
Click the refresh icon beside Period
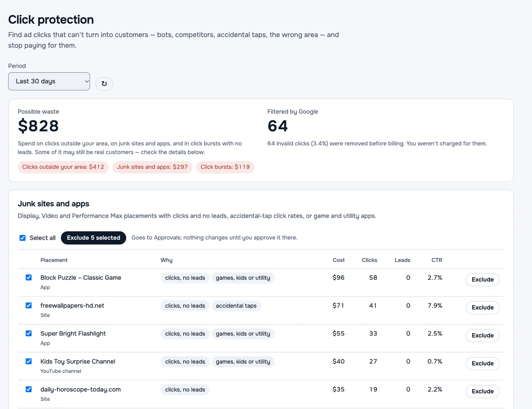[104, 83]
